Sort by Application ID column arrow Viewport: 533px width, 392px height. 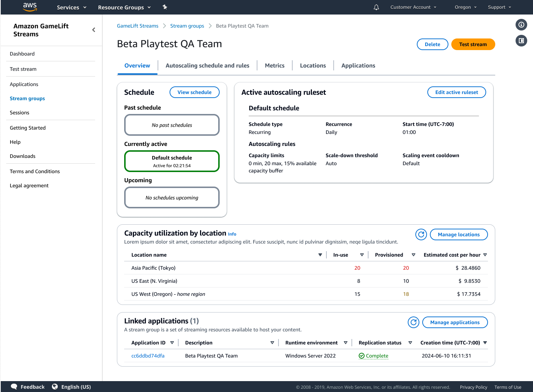tap(172, 343)
